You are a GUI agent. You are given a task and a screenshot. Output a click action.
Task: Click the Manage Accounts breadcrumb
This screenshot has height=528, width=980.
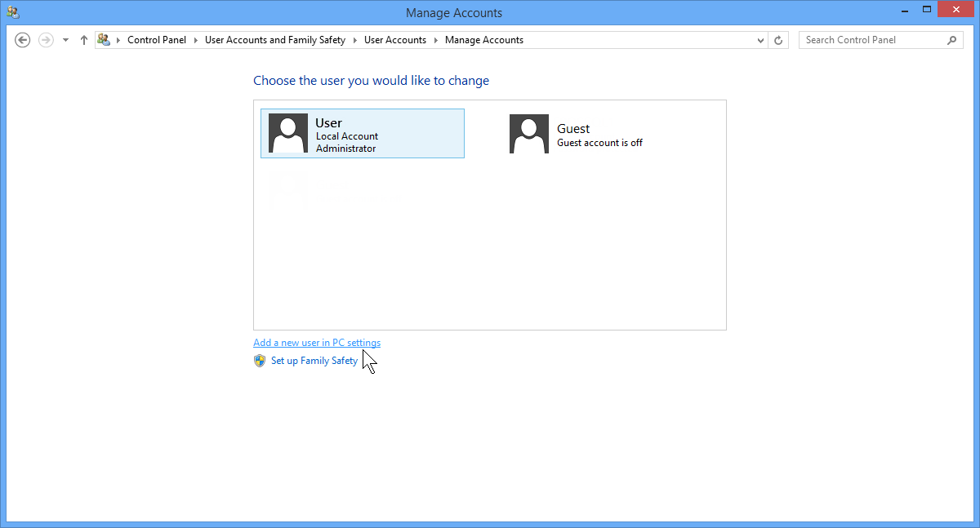pos(484,40)
